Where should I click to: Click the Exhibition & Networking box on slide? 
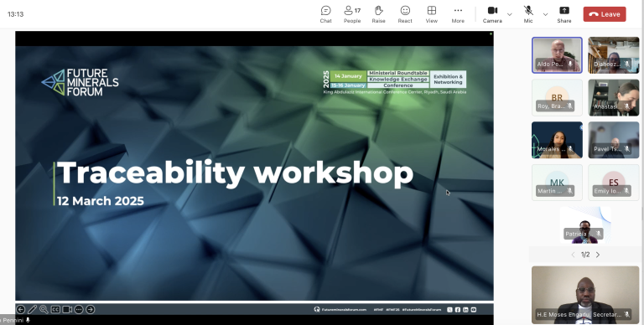[448, 80]
